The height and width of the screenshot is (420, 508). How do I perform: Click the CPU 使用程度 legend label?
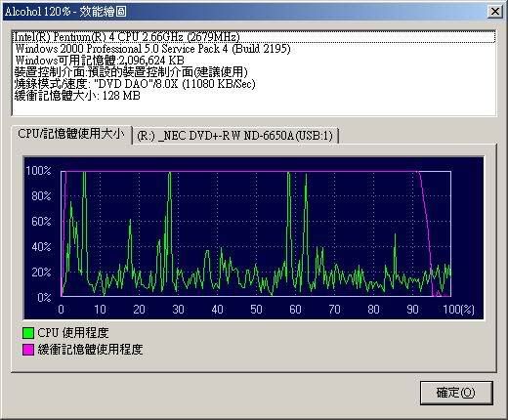[73, 333]
